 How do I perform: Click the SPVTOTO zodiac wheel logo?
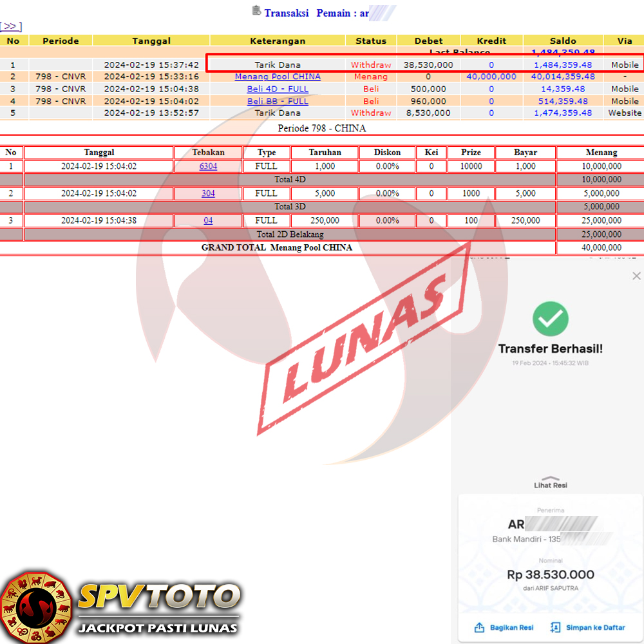(x=35, y=606)
